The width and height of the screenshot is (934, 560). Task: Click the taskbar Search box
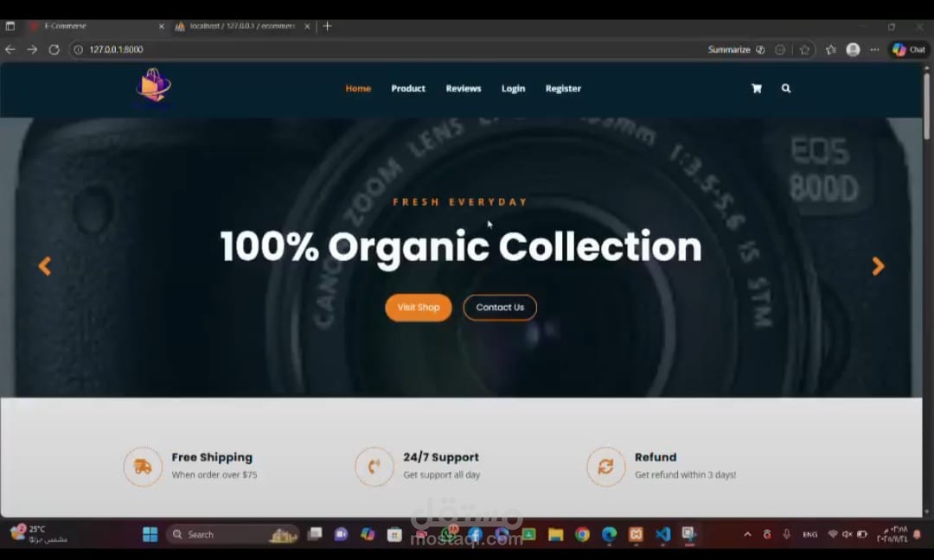233,534
